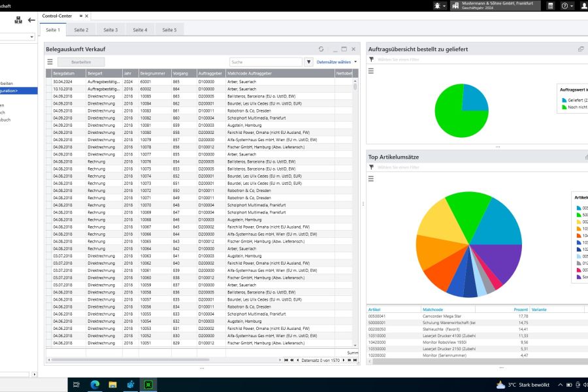
Task: Sort by the Prozent column in Artikel table
Action: coord(502,310)
